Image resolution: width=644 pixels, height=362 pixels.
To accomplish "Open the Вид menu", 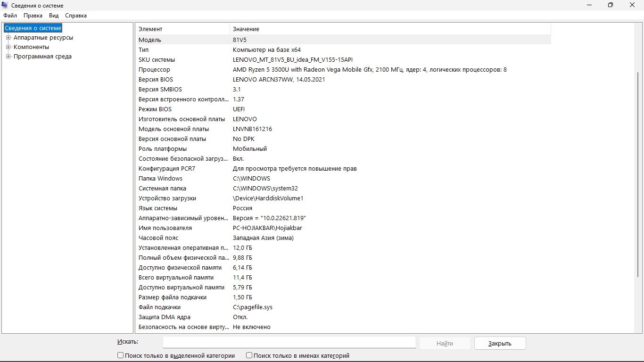I will pyautogui.click(x=54, y=16).
